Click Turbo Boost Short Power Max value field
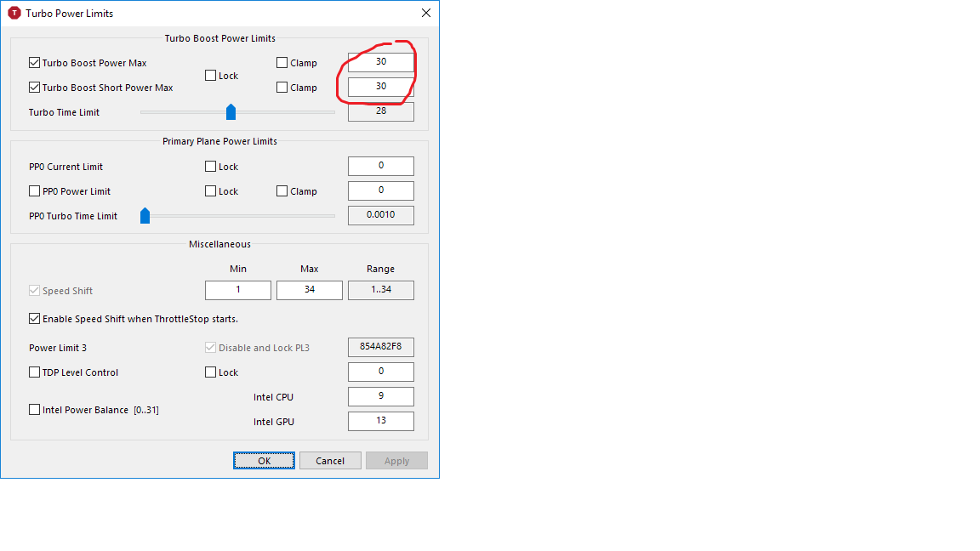The height and width of the screenshot is (551, 980). pos(380,87)
